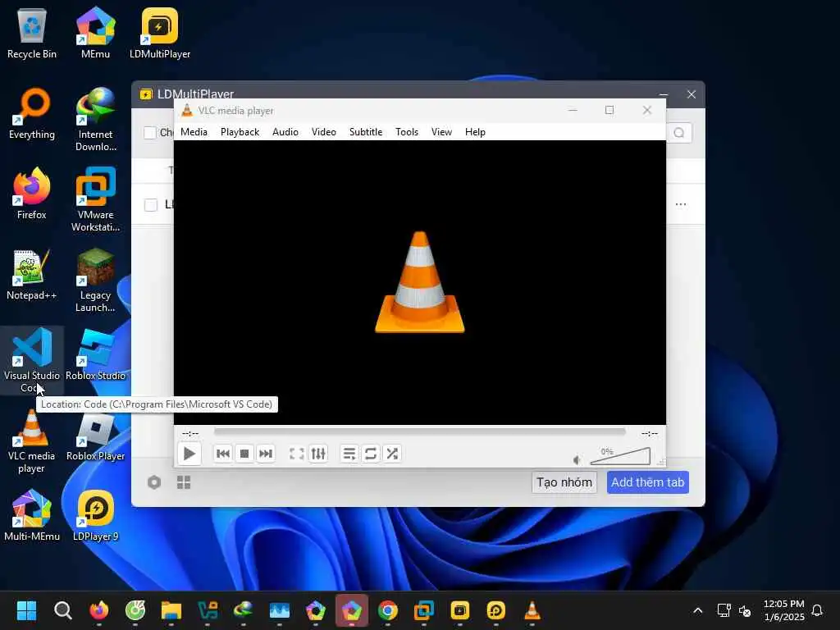Show VLC extended settings panel
840x630 pixels.
point(318,454)
